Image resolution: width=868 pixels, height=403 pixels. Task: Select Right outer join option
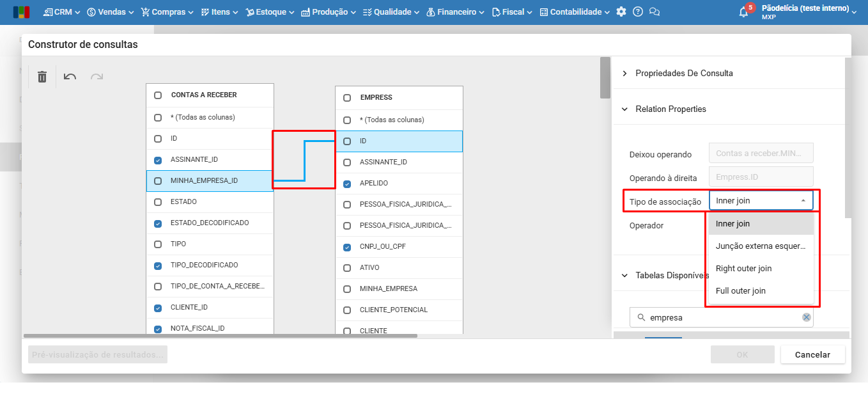760,269
